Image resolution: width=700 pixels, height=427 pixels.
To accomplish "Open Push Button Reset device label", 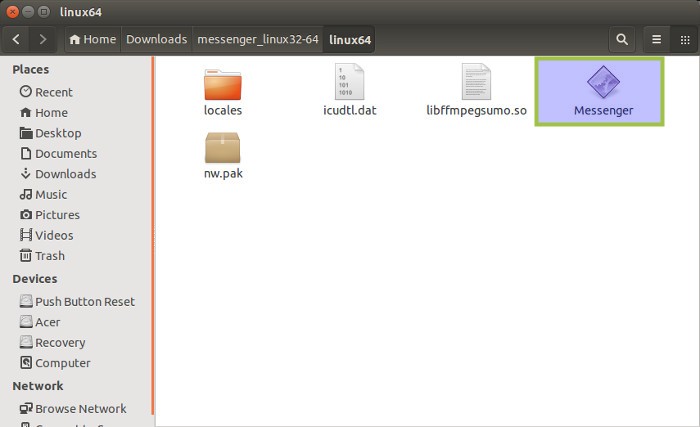I will pos(85,301).
